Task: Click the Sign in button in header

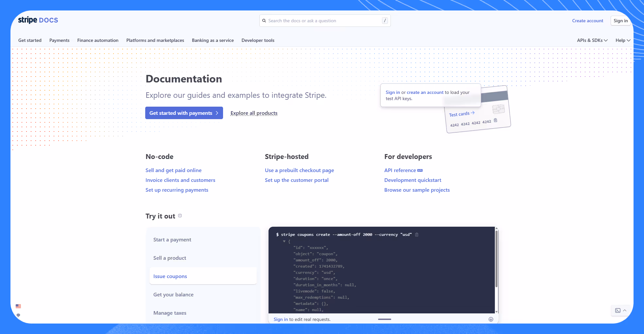Action: (x=620, y=21)
